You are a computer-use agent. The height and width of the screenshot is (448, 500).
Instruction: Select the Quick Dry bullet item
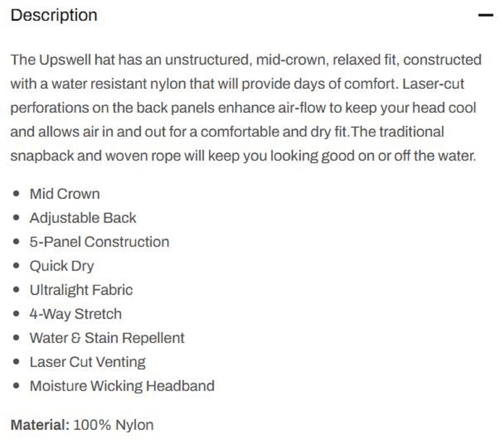coord(62,266)
